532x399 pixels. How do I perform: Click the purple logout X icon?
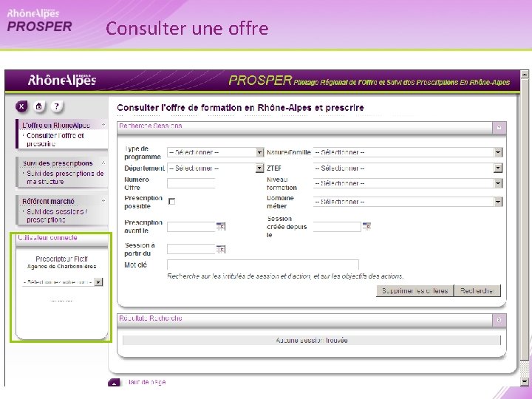pos(21,106)
